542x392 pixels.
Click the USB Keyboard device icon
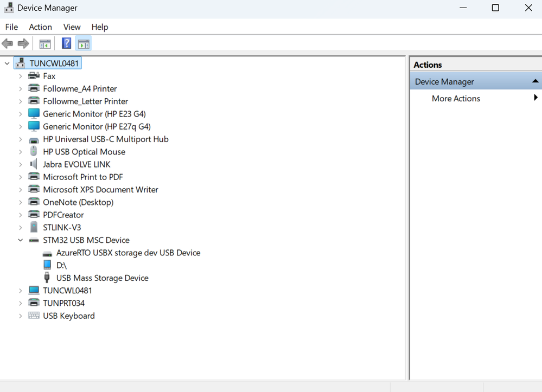[x=34, y=316]
